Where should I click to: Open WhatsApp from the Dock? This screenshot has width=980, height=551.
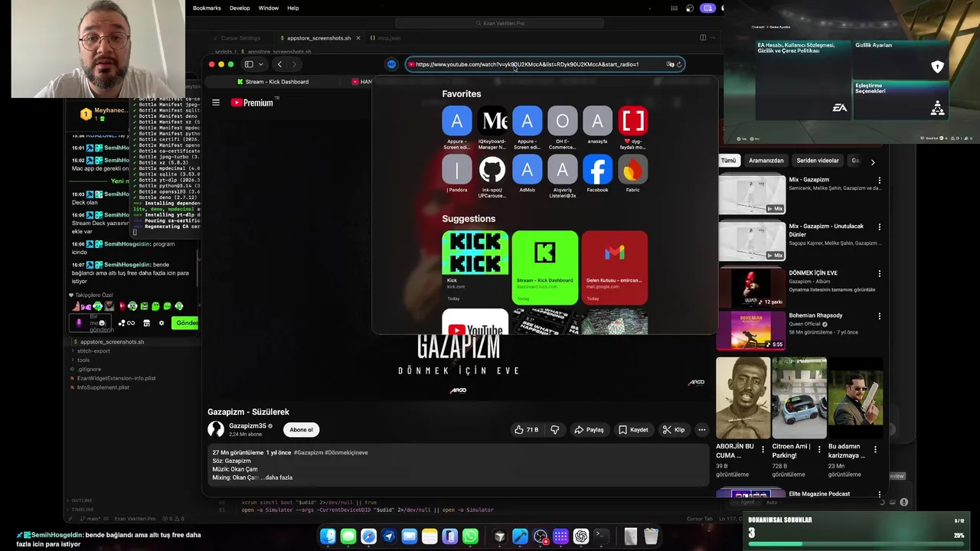470,536
